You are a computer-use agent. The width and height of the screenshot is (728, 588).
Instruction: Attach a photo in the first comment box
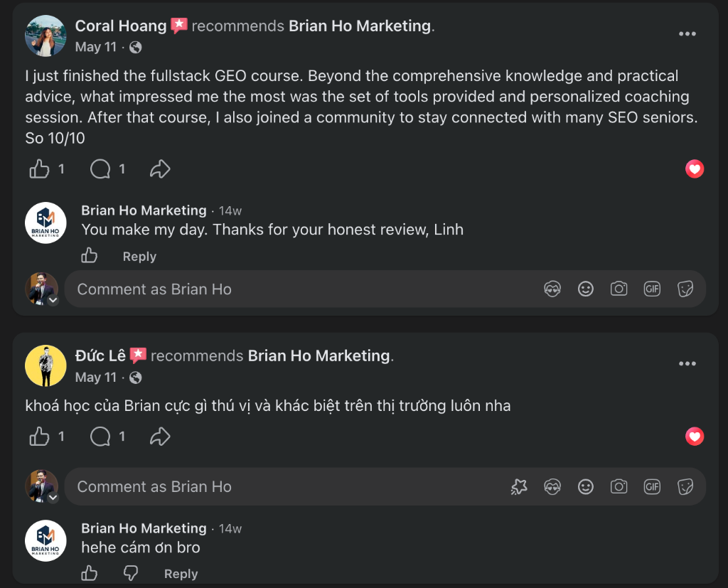(619, 289)
